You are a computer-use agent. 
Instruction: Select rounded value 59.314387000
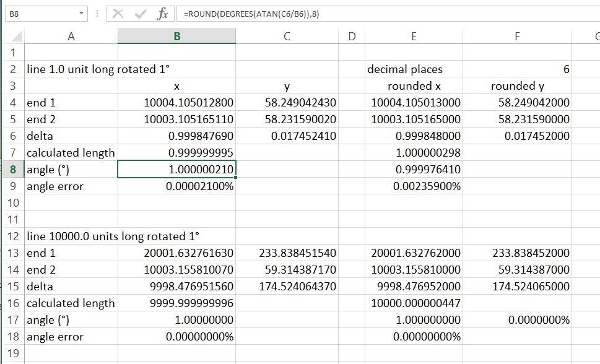tap(518, 269)
